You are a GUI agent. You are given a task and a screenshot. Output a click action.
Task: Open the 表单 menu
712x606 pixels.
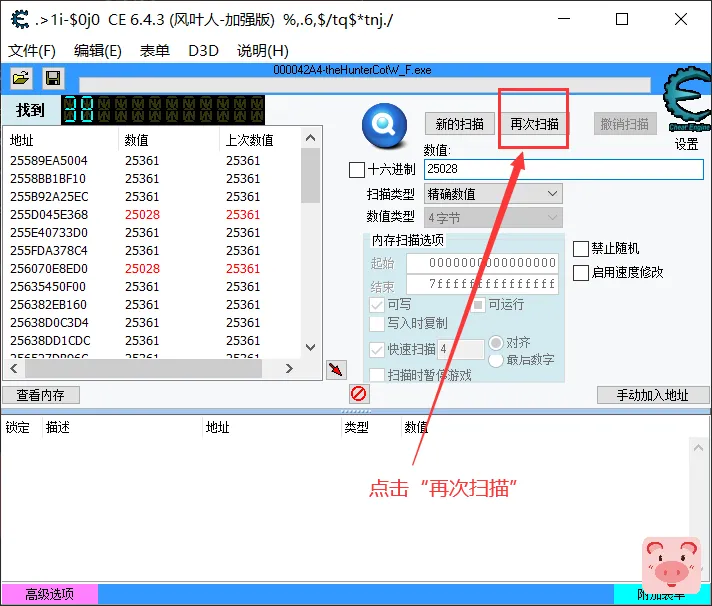click(x=154, y=50)
